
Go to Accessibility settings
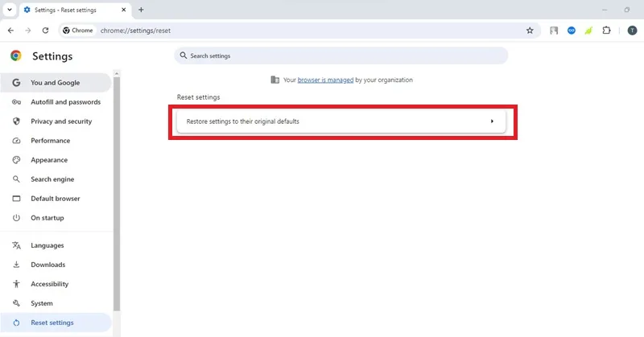click(56, 284)
